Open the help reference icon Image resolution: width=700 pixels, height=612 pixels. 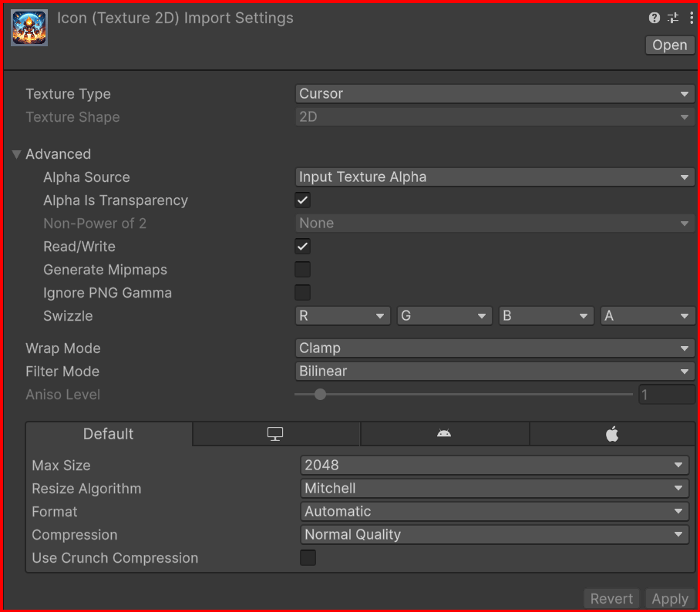click(655, 18)
